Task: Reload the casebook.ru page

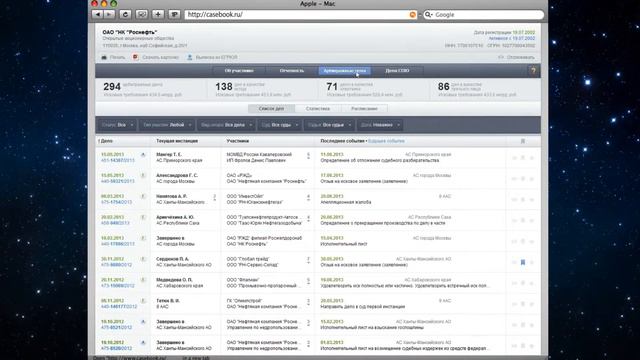Action: tap(125, 14)
